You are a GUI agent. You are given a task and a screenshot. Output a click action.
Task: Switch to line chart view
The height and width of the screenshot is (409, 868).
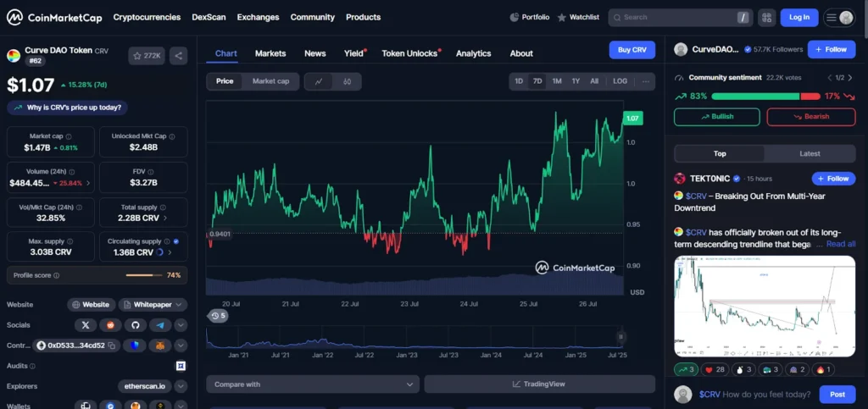319,81
